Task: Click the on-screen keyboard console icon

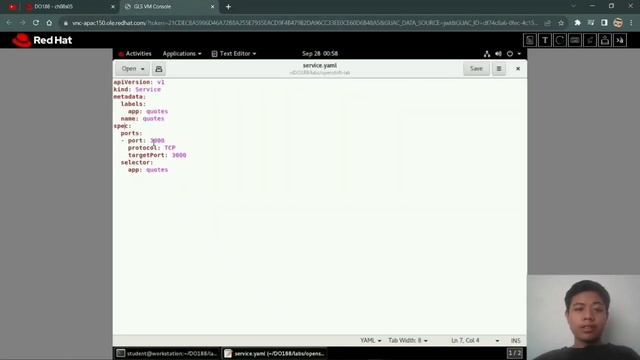Action: [x=575, y=40]
